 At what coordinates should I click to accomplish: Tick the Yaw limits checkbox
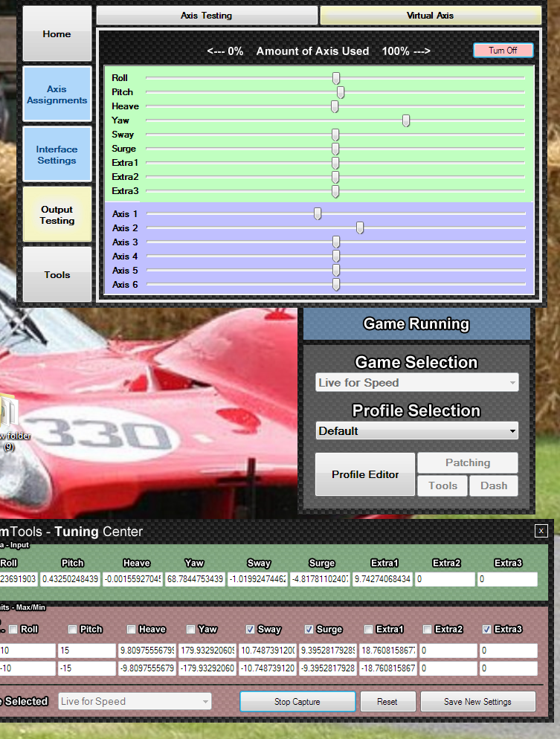pyautogui.click(x=190, y=629)
